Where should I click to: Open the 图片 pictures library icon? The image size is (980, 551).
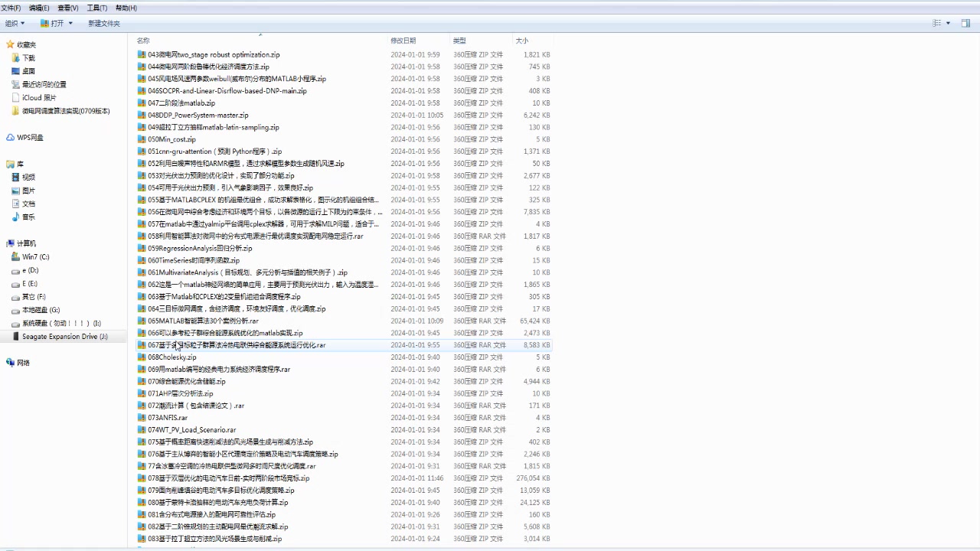click(16, 191)
